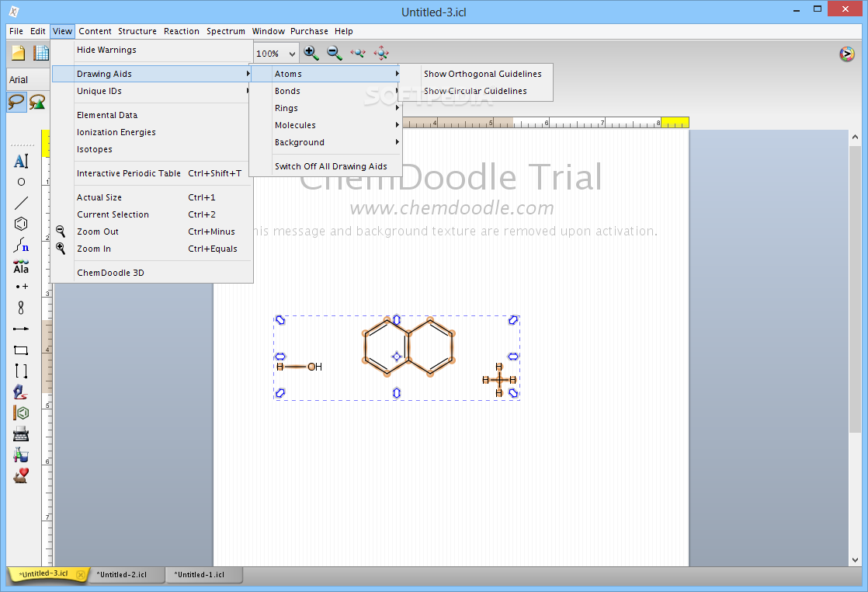Choose the small circle atom tool

click(x=21, y=182)
